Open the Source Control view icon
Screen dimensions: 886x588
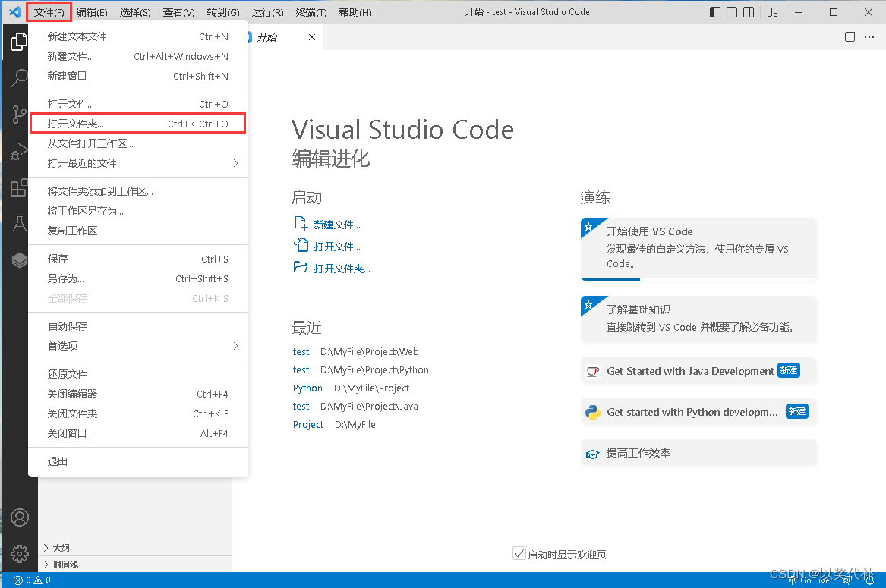(x=19, y=114)
